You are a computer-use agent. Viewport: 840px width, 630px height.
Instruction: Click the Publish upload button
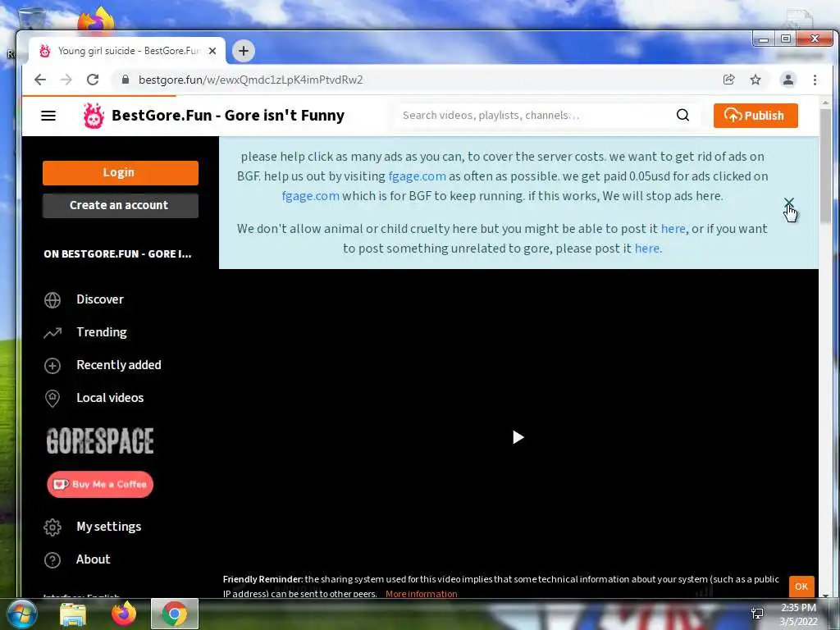(756, 115)
